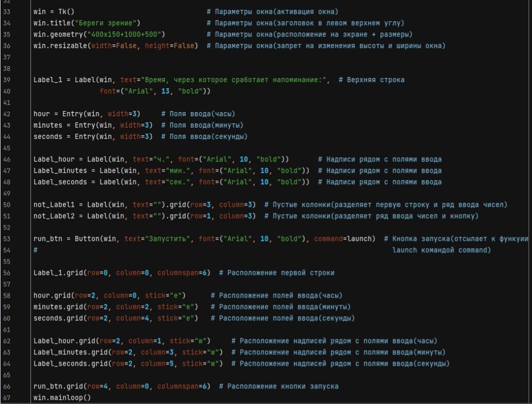Viewport: 532px width, 404px height.
Task: Click the text "Время, через которое сработает напоминание:"
Action: click(233, 80)
